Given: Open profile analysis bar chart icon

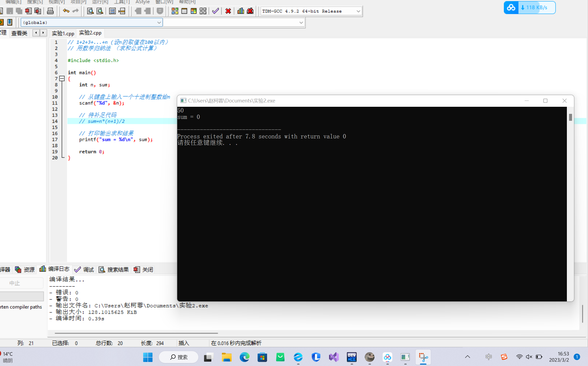Looking at the screenshot, I should tap(241, 11).
